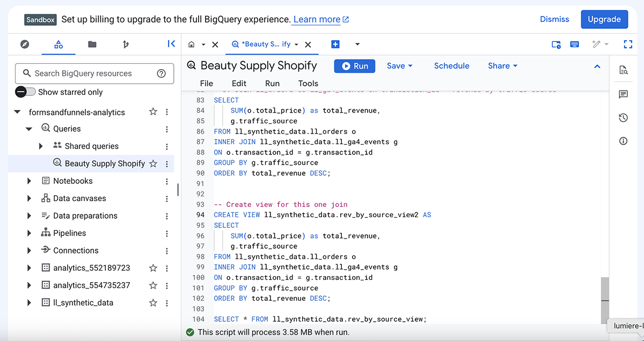
Task: Click line 94 CREATE VIEW statement
Action: (323, 214)
